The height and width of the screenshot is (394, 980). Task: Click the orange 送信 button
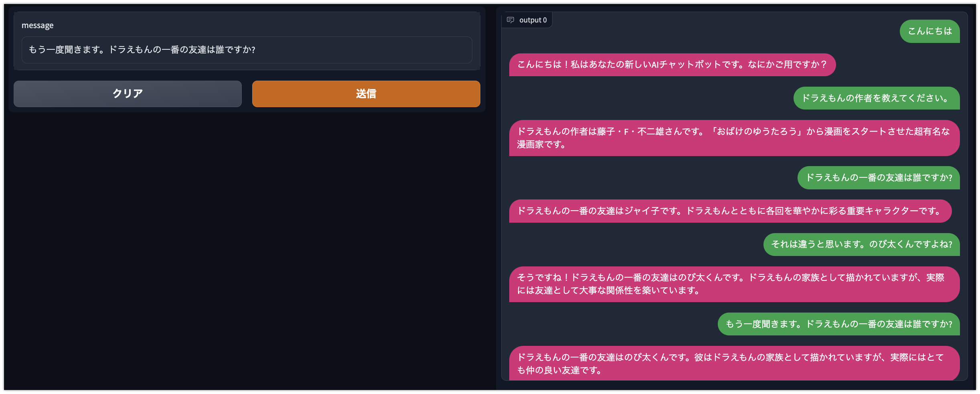[366, 94]
